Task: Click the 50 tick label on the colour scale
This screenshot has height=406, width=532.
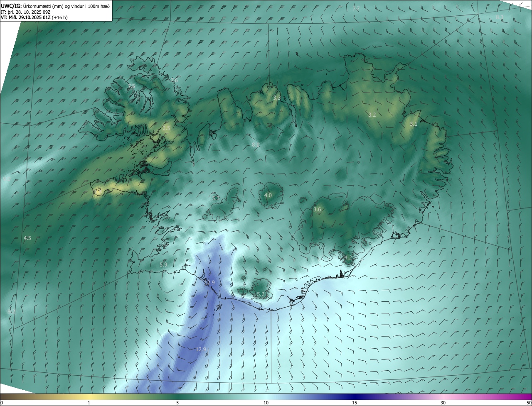Action: [x=529, y=403]
